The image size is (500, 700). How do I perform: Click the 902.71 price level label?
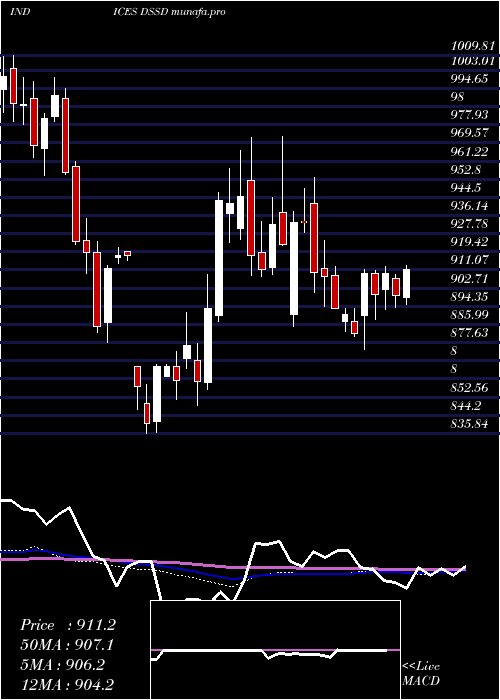[x=469, y=279]
